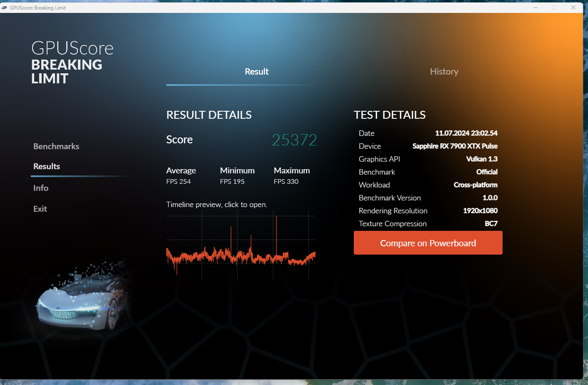
Task: Minimize the GPUScore window
Action: coord(535,7)
